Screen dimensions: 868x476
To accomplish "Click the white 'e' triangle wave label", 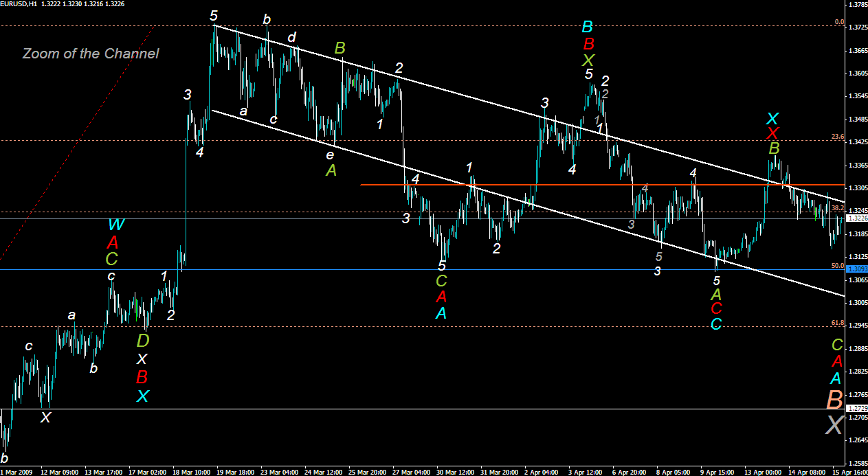I will coord(330,154).
